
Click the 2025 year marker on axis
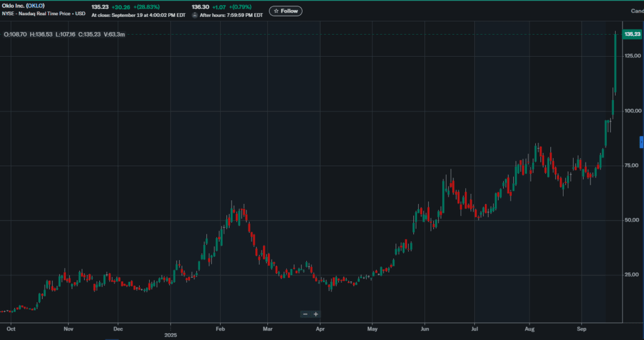pyautogui.click(x=172, y=335)
